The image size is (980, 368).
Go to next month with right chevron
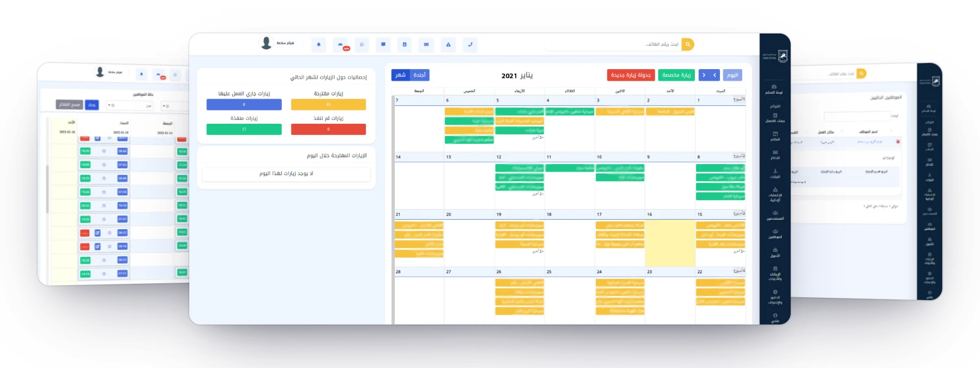(x=704, y=75)
